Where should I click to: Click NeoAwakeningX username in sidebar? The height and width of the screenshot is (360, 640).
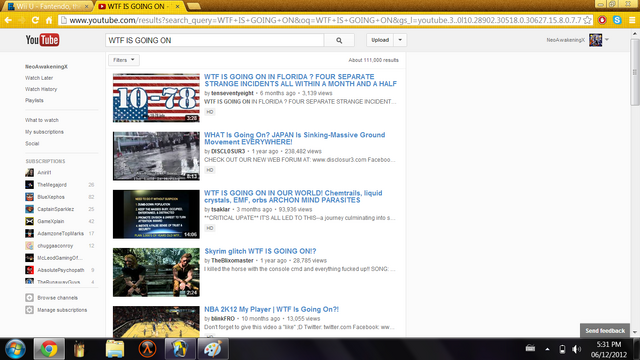pos(47,67)
